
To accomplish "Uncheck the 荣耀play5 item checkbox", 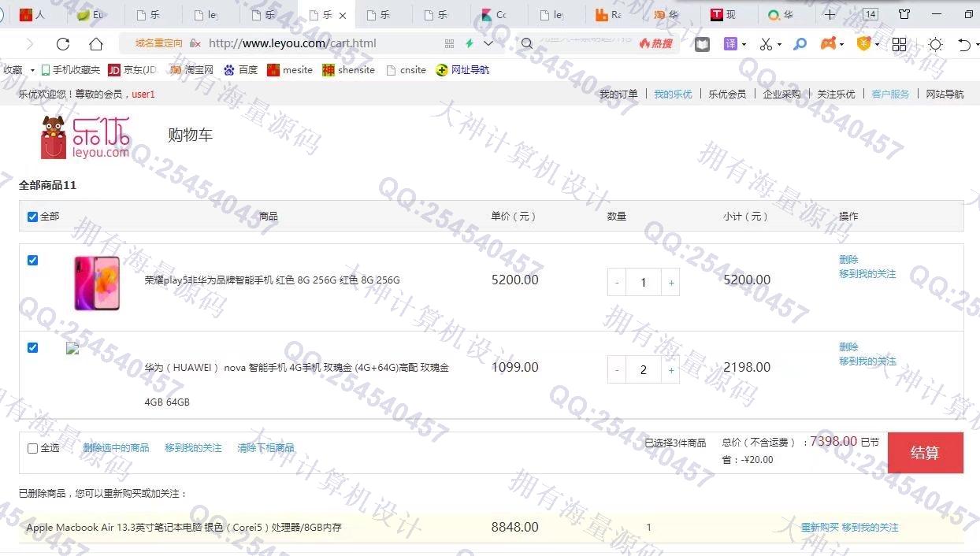I will [x=32, y=260].
